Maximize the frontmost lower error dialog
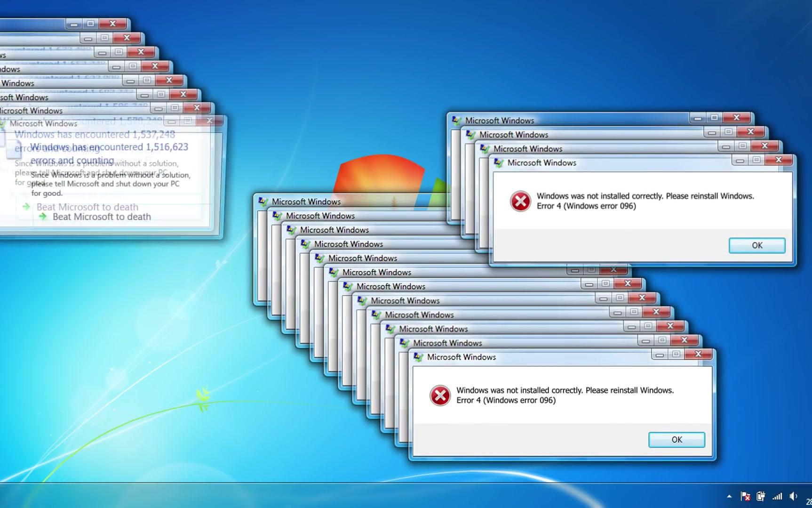 676,354
